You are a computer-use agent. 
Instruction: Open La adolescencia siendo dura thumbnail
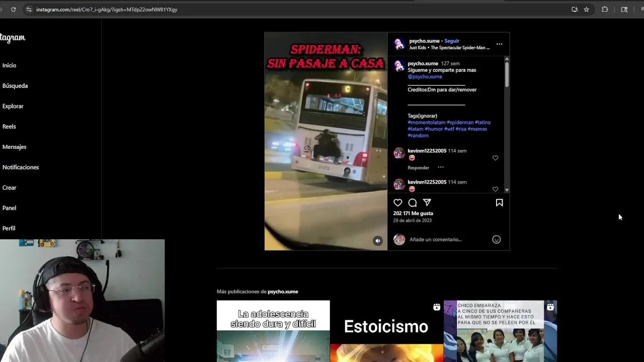[x=273, y=331]
